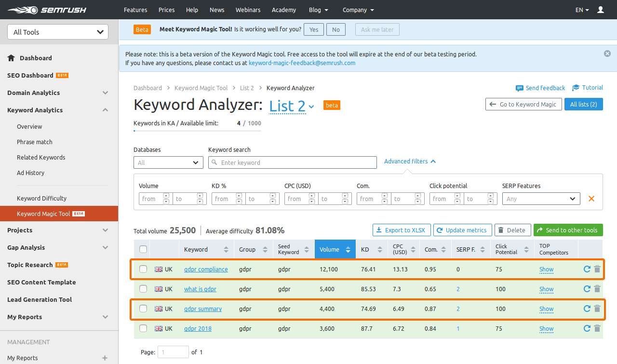Refresh metrics for gdpr summary row
This screenshot has height=364, width=617.
coord(587,309)
